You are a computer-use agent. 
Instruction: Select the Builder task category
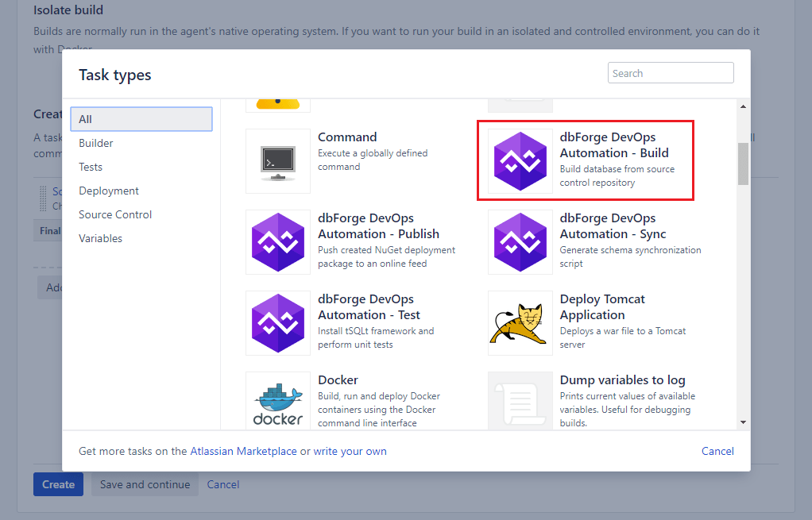tap(96, 143)
